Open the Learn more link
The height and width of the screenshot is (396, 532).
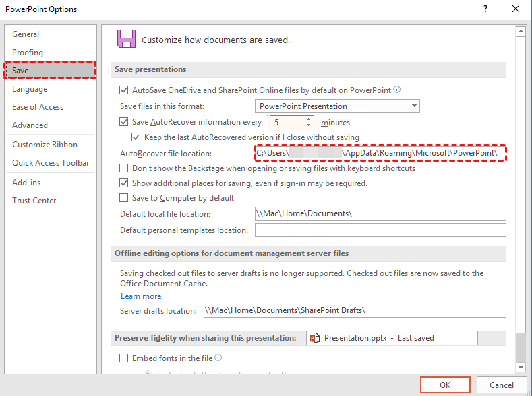coord(141,296)
